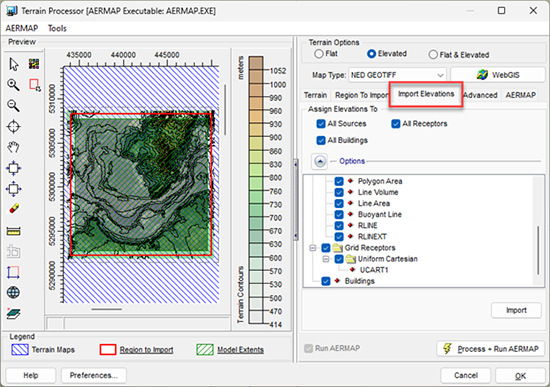Select the ruler measure tool
The height and width of the screenshot is (387, 550).
14,231
